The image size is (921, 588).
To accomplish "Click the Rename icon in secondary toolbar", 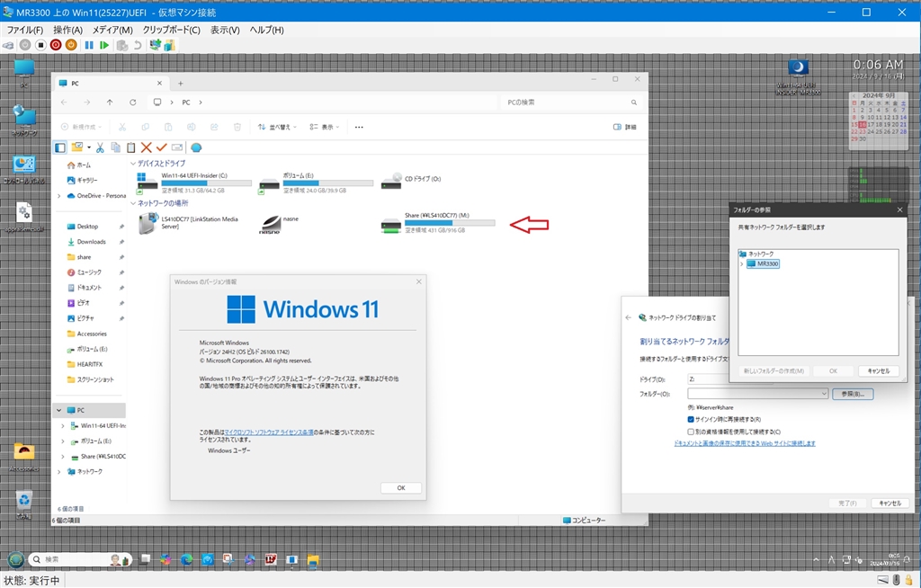I will (x=177, y=147).
